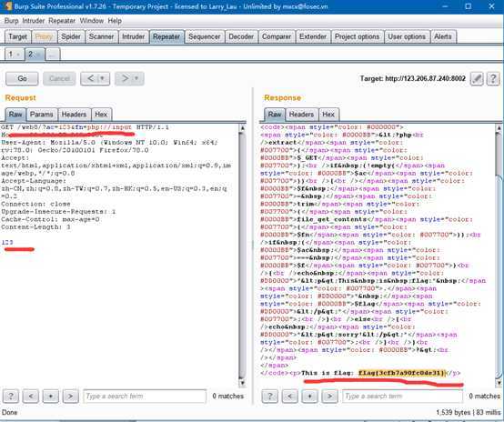Switch to the Spider tab
This screenshot has height=422, width=504.
click(x=71, y=36)
